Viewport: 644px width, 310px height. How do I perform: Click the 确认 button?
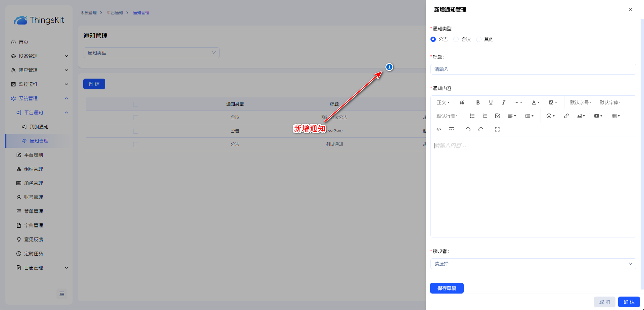[x=629, y=302]
